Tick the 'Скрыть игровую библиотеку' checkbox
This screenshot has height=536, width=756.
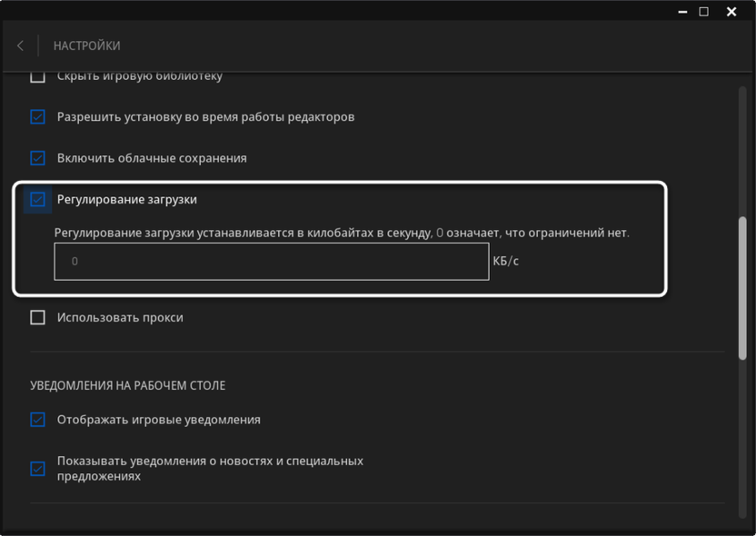tap(38, 76)
